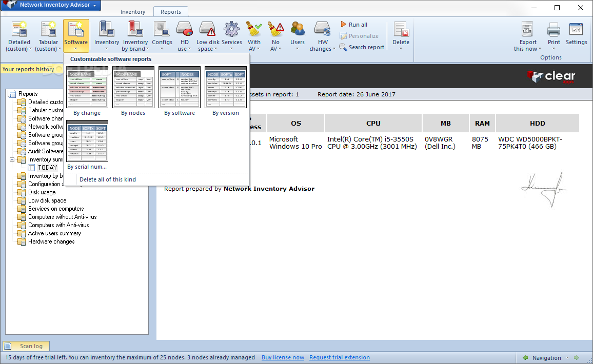Image resolution: width=593 pixels, height=364 pixels.
Task: Click the OS column header
Action: (296, 123)
